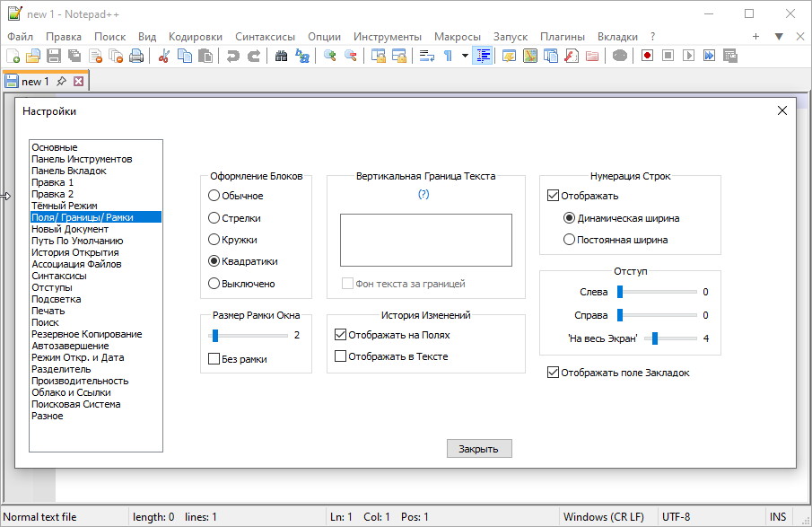Select Тёмный Режим in settings list
The width and height of the screenshot is (812, 527).
[96, 206]
